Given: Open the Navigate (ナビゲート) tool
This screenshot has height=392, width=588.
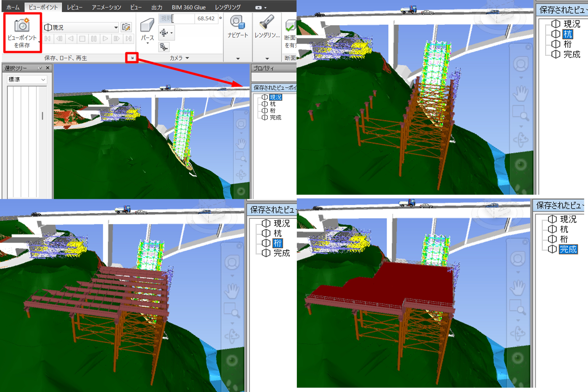Looking at the screenshot, I should click(238, 22).
